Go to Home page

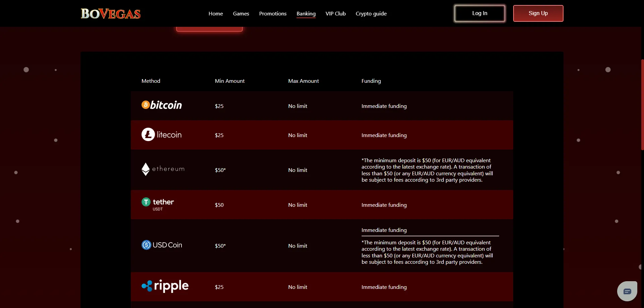tap(216, 14)
